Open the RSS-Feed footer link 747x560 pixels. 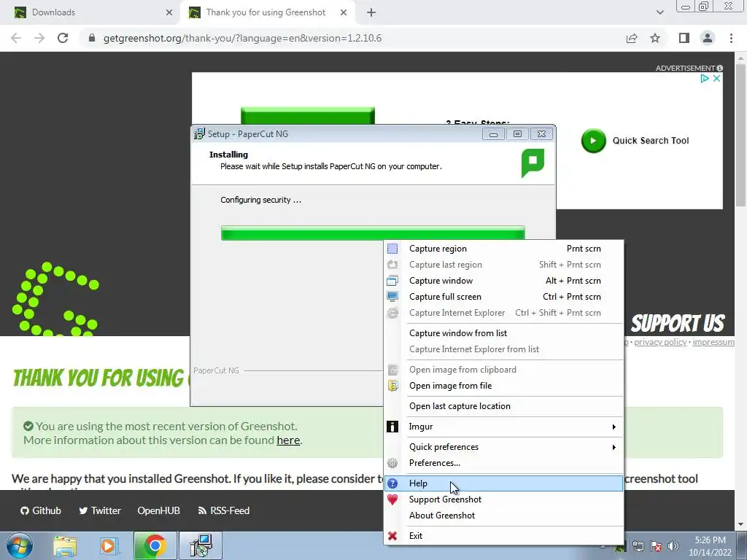click(223, 510)
